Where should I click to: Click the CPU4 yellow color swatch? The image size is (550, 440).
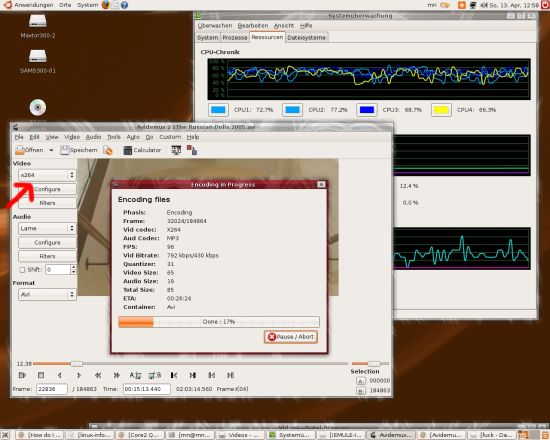tap(441, 110)
